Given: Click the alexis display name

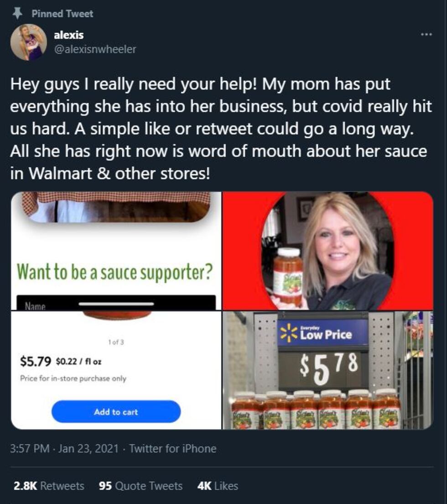Looking at the screenshot, I should pos(69,35).
